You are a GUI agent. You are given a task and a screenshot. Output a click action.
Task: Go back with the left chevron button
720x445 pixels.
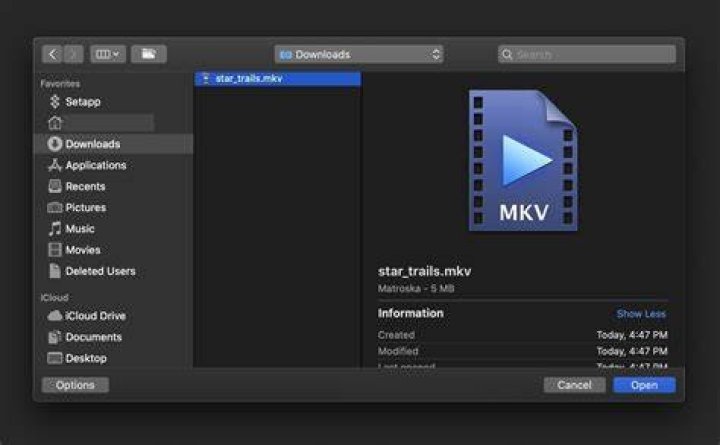(52, 54)
